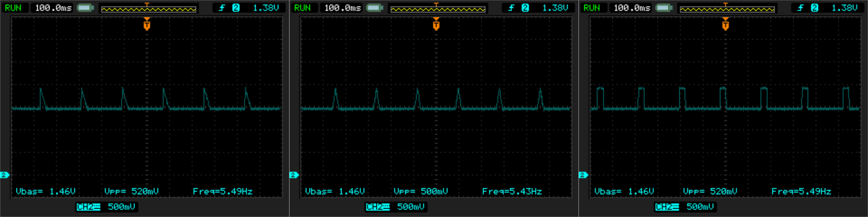The height and width of the screenshot is (217, 868).
Task: Click the rising-edge trigger icon on middle screen
Action: tap(511, 8)
